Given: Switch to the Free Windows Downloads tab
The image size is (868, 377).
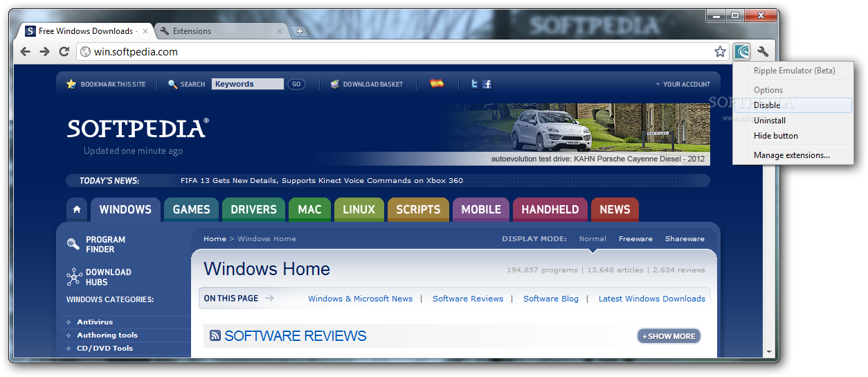Looking at the screenshot, I should click(86, 31).
